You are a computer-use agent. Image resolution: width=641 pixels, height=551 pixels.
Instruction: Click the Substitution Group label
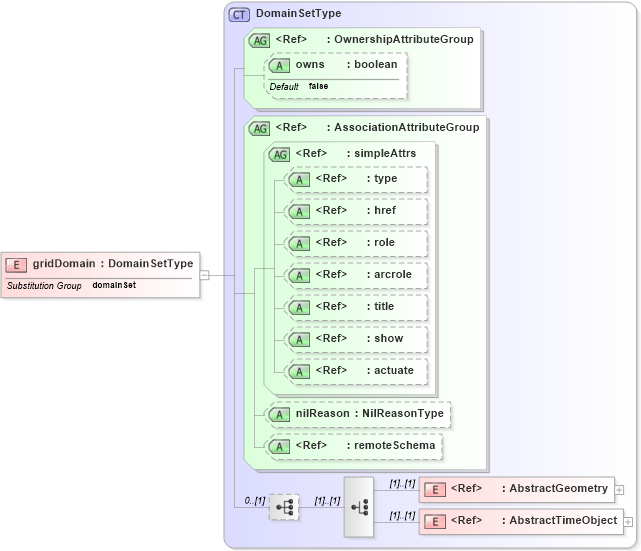[x=44, y=286]
